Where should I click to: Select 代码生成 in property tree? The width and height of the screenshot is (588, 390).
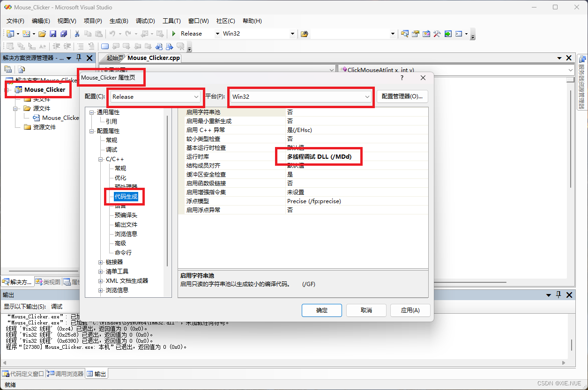pyautogui.click(x=126, y=197)
